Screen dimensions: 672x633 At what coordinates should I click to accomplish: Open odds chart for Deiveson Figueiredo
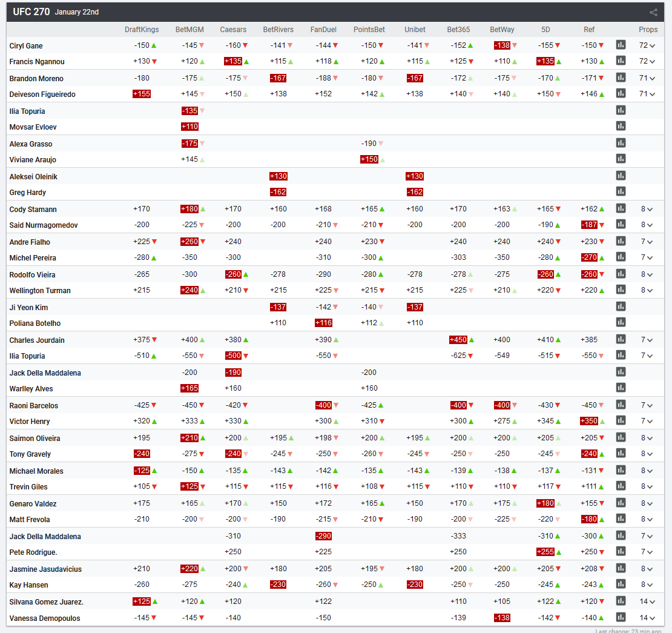[x=621, y=93]
